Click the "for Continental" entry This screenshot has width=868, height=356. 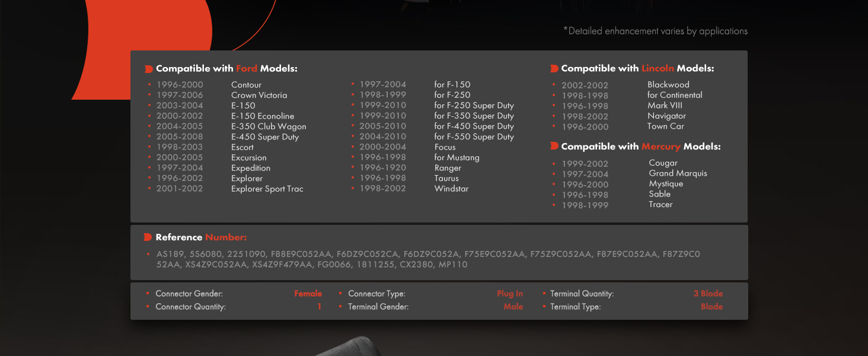pyautogui.click(x=675, y=95)
